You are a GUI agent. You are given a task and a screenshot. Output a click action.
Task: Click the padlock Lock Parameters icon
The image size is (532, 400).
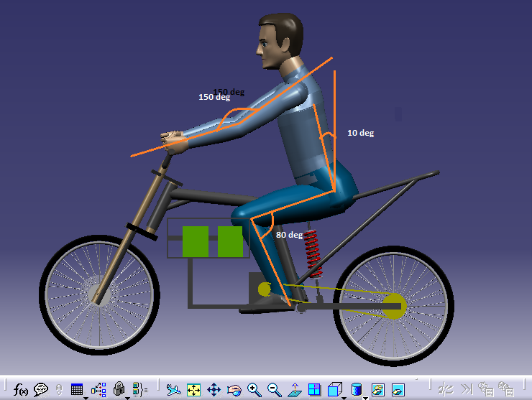[119, 389]
